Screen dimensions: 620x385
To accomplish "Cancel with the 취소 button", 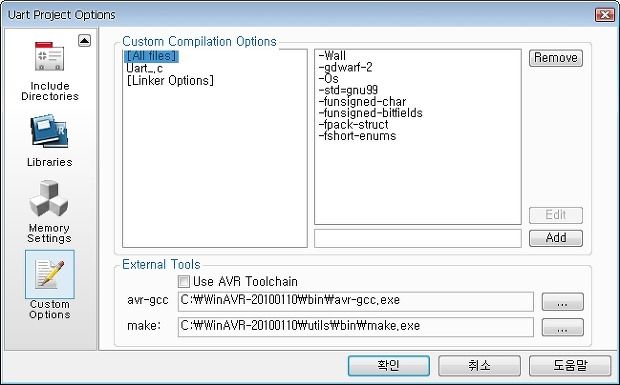I will click(x=479, y=365).
